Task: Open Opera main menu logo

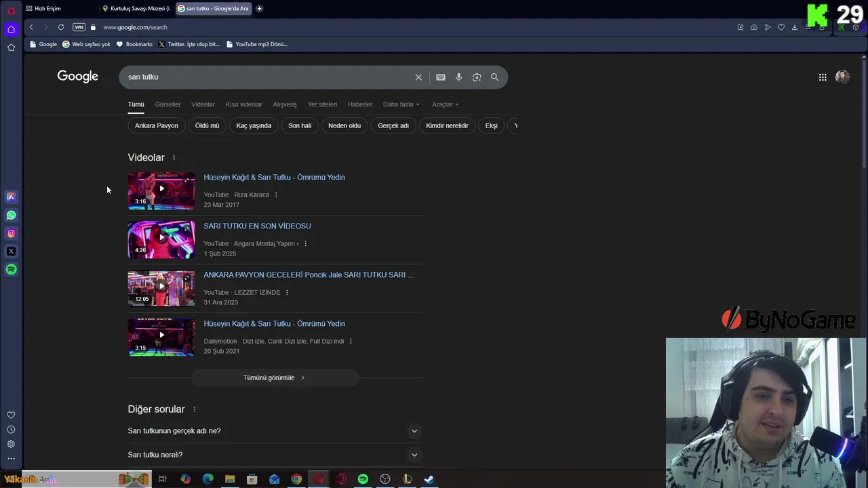Action: [x=11, y=11]
